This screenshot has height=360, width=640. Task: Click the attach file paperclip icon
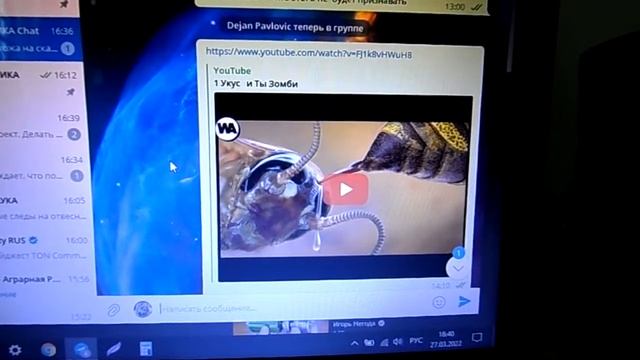pos(113,311)
